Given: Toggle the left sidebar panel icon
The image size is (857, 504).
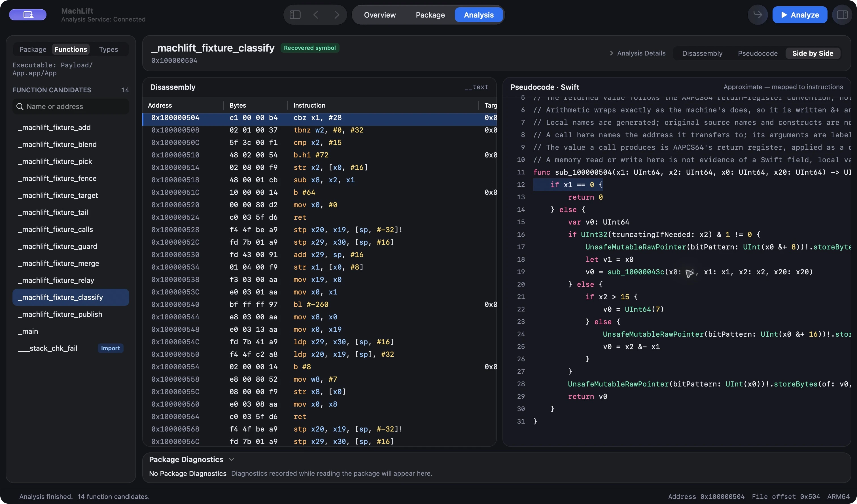Looking at the screenshot, I should 295,15.
